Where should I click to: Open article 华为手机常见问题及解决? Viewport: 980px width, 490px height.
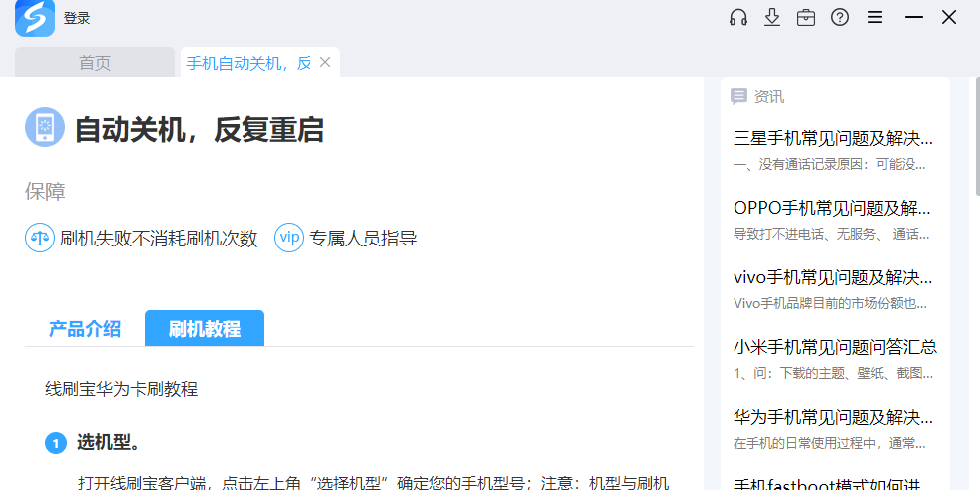click(833, 416)
